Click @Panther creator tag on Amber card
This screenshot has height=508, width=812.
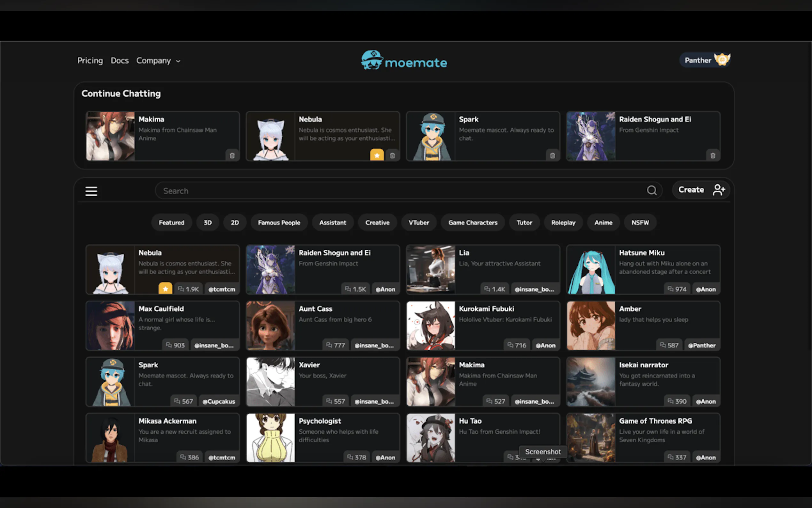702,345
